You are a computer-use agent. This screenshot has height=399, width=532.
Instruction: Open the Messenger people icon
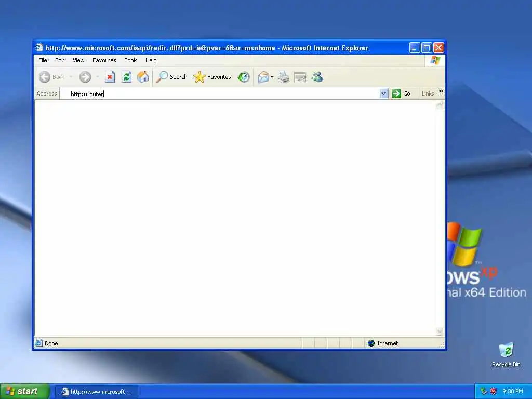pyautogui.click(x=317, y=77)
